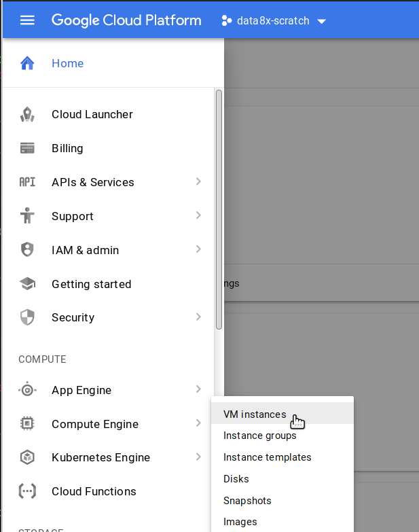The height and width of the screenshot is (532, 419).
Task: Open Snapshots from the Compute Engine submenu
Action: click(247, 501)
